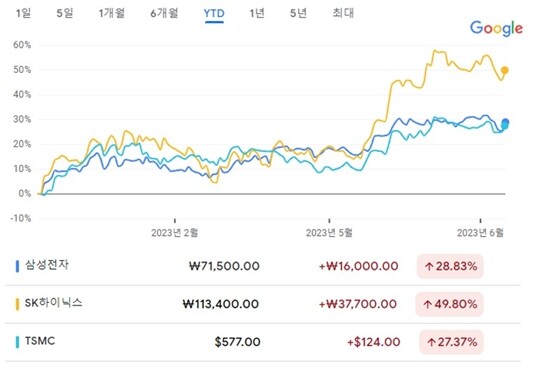Click the blue 삼성전자 endpoint dot

(x=505, y=122)
